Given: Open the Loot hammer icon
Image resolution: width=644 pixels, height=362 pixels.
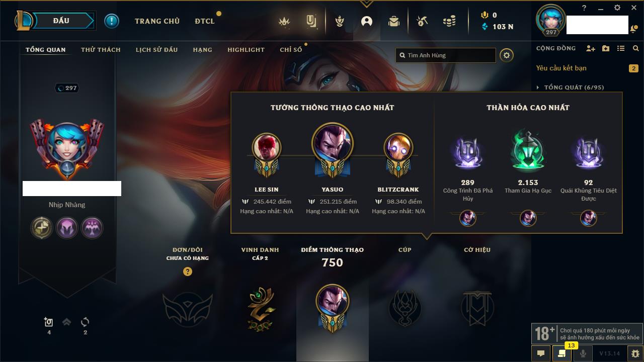Looking at the screenshot, I should click(422, 21).
